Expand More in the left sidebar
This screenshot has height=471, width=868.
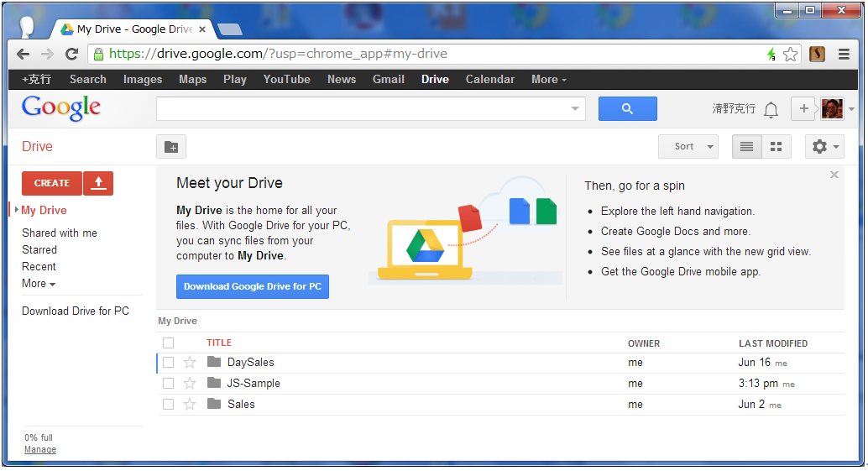39,284
